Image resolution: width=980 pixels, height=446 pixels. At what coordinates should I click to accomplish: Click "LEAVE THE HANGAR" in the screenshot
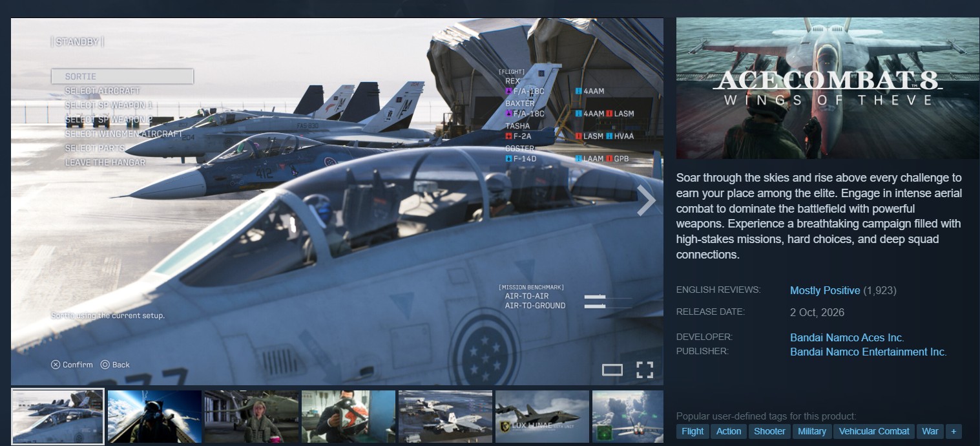coord(105,162)
